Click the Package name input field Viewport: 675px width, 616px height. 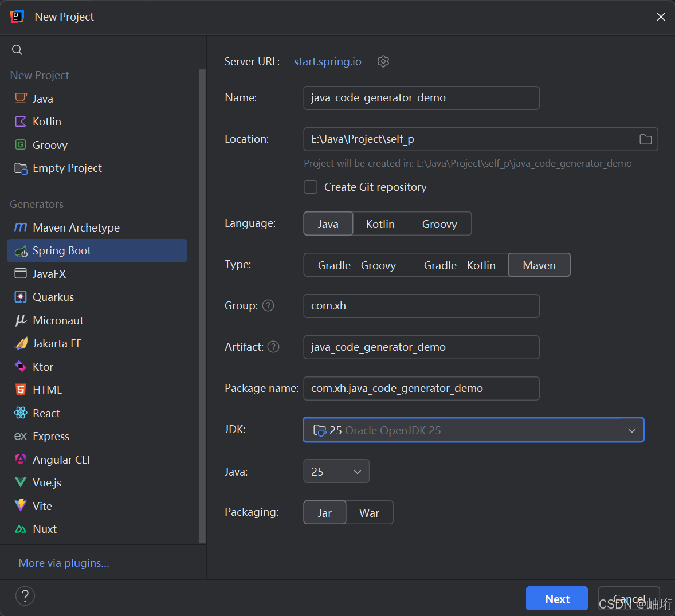pos(421,389)
